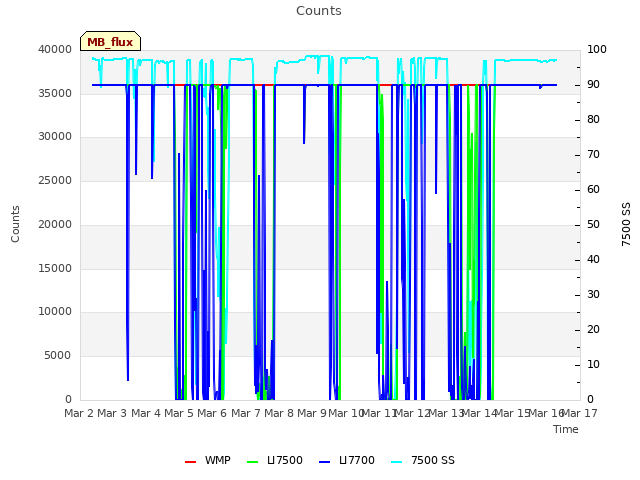Click the Mar 2 date label
Image resolution: width=640 pixels, height=480 pixels.
click(79, 413)
